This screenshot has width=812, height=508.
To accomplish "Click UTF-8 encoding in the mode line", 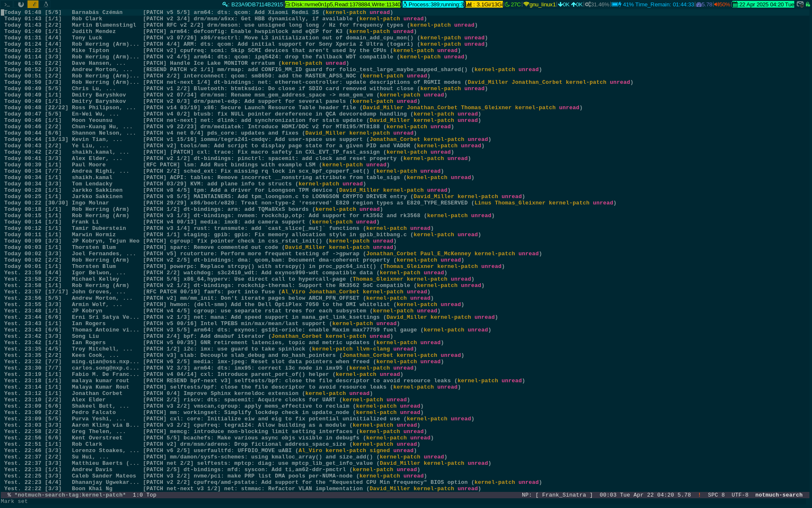I will 740,495.
